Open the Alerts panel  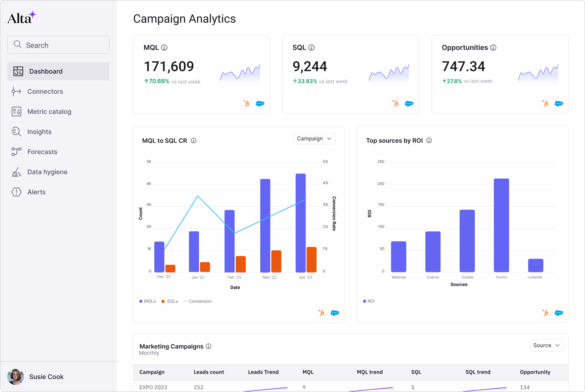click(37, 192)
